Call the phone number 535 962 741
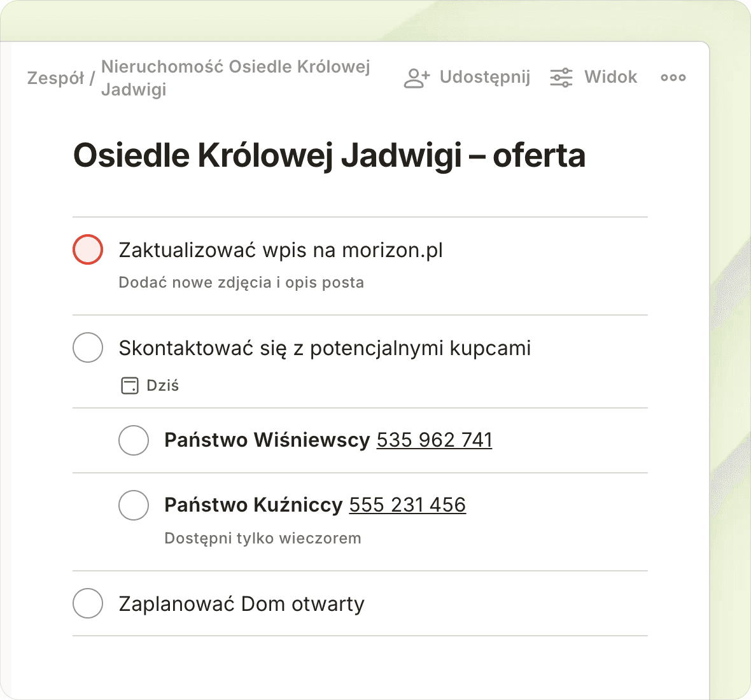The height and width of the screenshot is (700, 751). pos(434,440)
